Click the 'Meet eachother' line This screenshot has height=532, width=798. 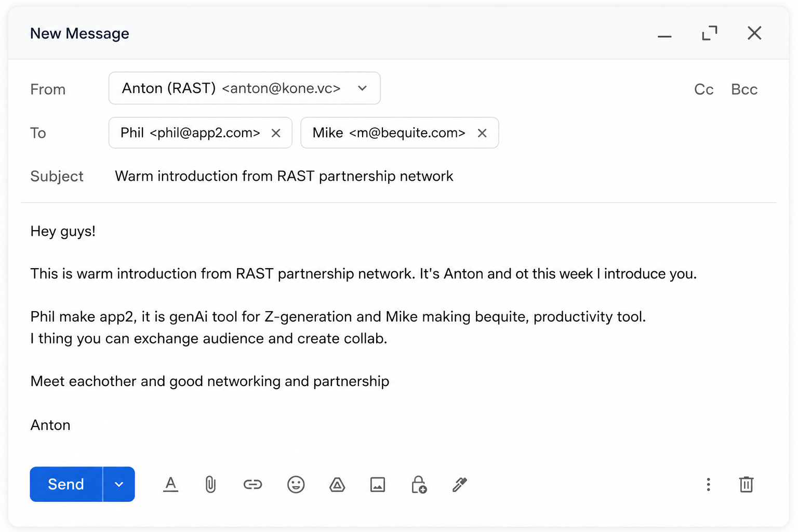210,381
